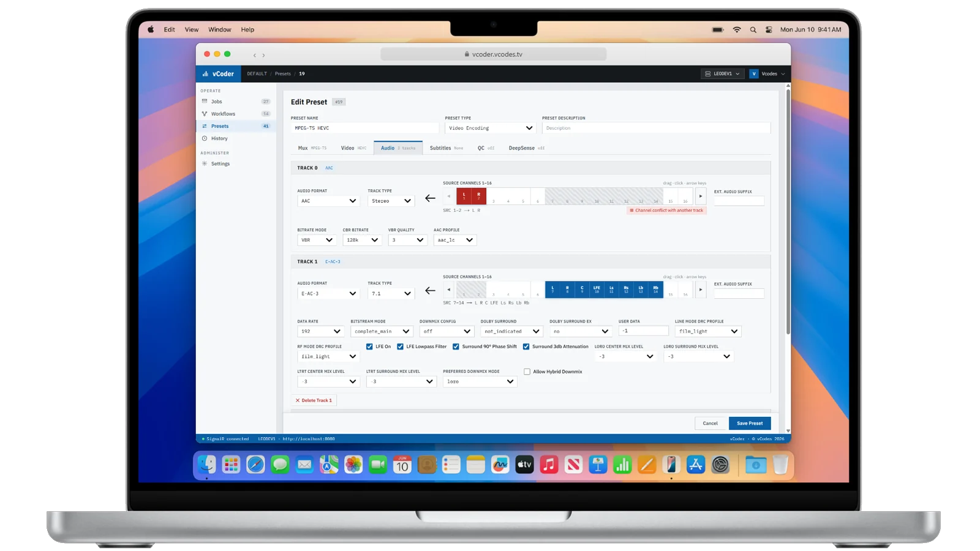Viewport: 980px width, 551px height.
Task: Shift Track 0 source channels left
Action: point(449,196)
